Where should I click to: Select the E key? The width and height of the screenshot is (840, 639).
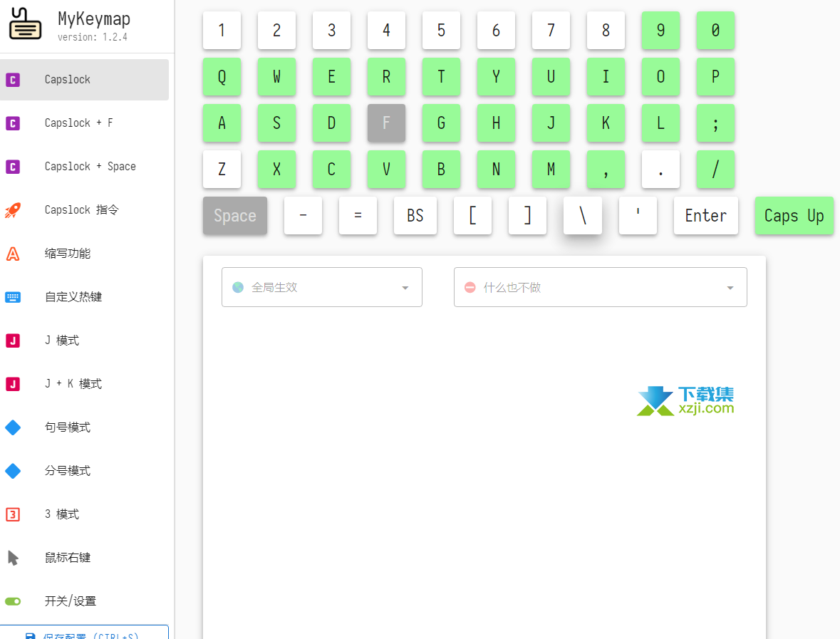[331, 77]
